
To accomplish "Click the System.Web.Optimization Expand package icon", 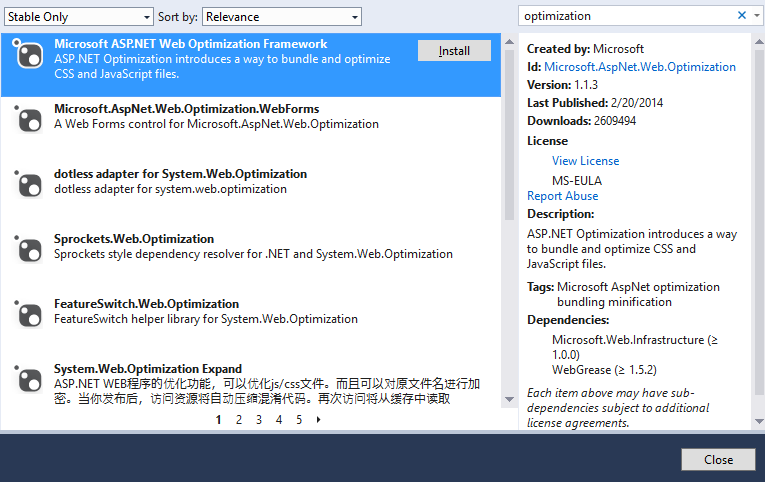I will coord(27,378).
